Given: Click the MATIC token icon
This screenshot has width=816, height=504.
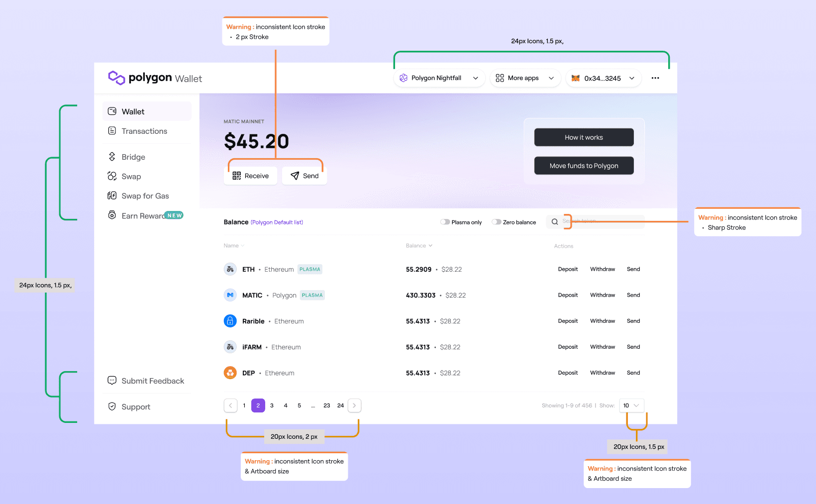Looking at the screenshot, I should (x=230, y=295).
